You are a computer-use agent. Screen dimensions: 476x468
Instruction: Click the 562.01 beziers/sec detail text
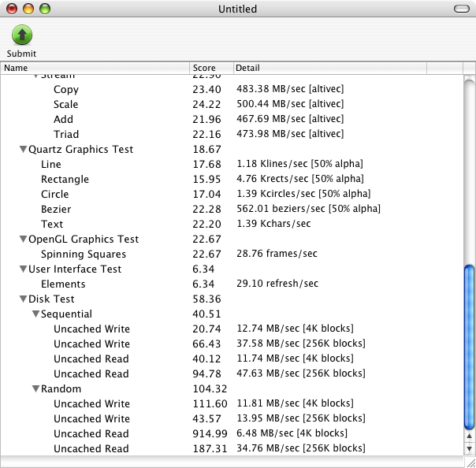pyautogui.click(x=308, y=209)
